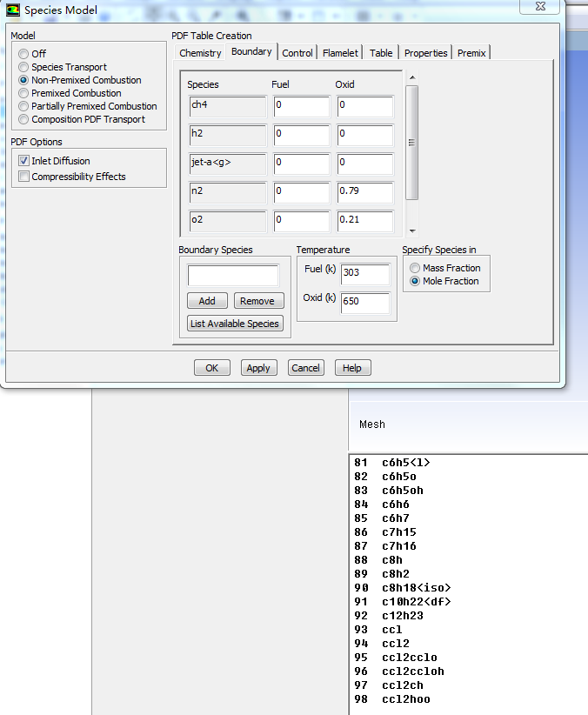
Task: Select Non-Premixed Combustion model
Action: [x=23, y=80]
